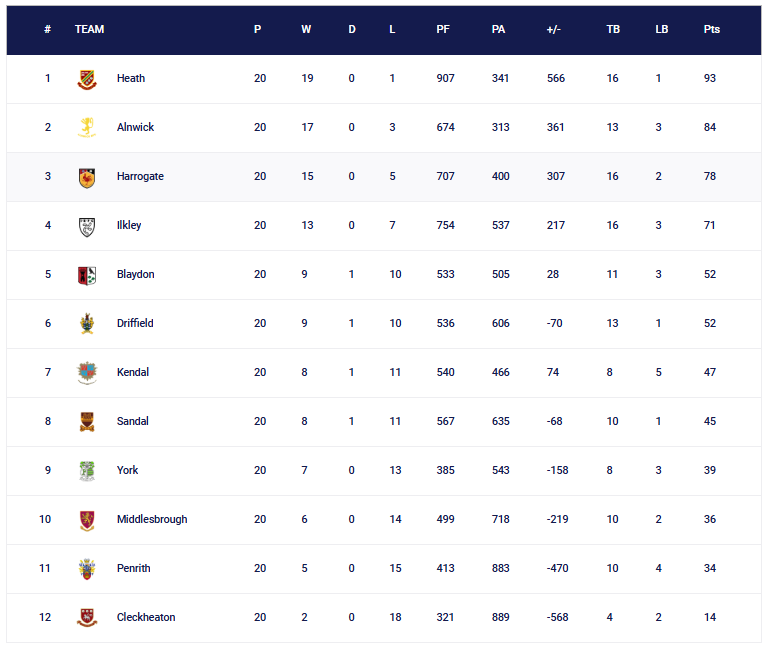
Task: Click the Heath club crest icon
Action: click(x=87, y=79)
